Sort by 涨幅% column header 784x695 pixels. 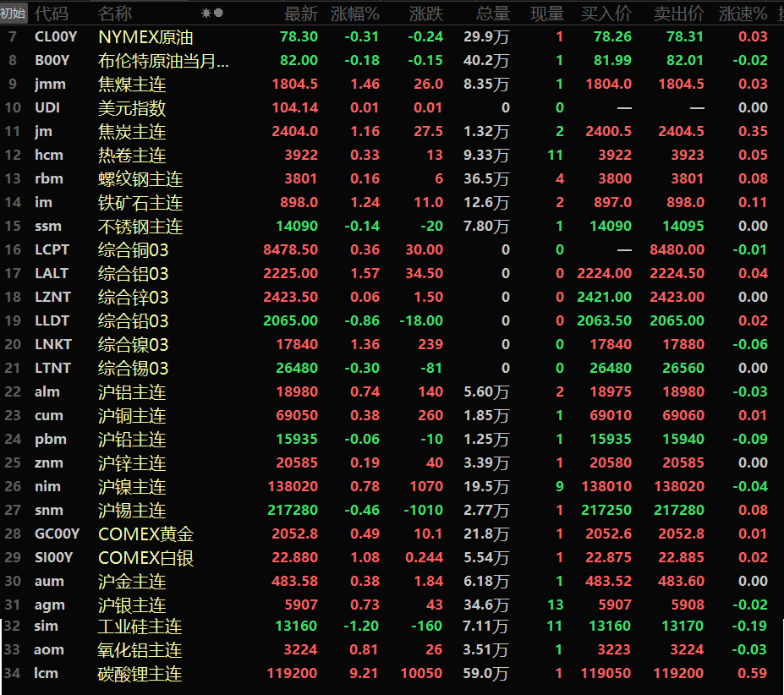[355, 14]
